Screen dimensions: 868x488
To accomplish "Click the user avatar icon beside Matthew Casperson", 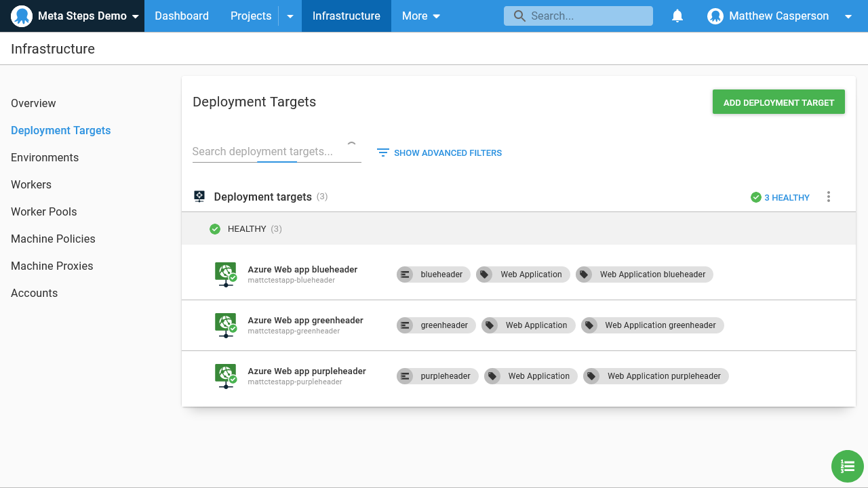I will tap(715, 16).
